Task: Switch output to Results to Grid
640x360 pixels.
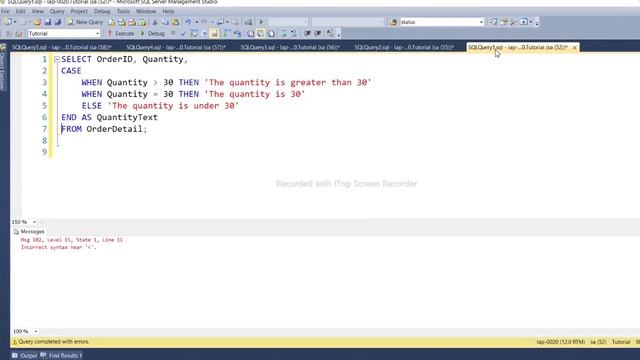Action: pos(260,33)
